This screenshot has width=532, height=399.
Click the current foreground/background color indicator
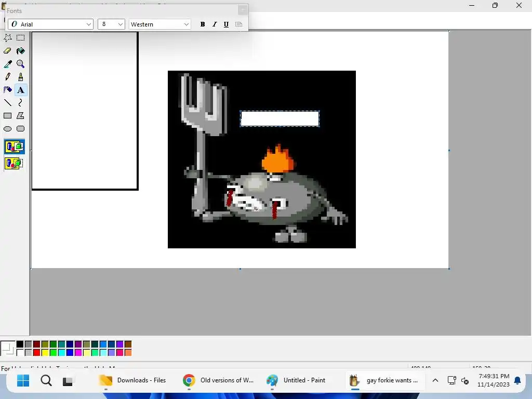(x=7, y=349)
